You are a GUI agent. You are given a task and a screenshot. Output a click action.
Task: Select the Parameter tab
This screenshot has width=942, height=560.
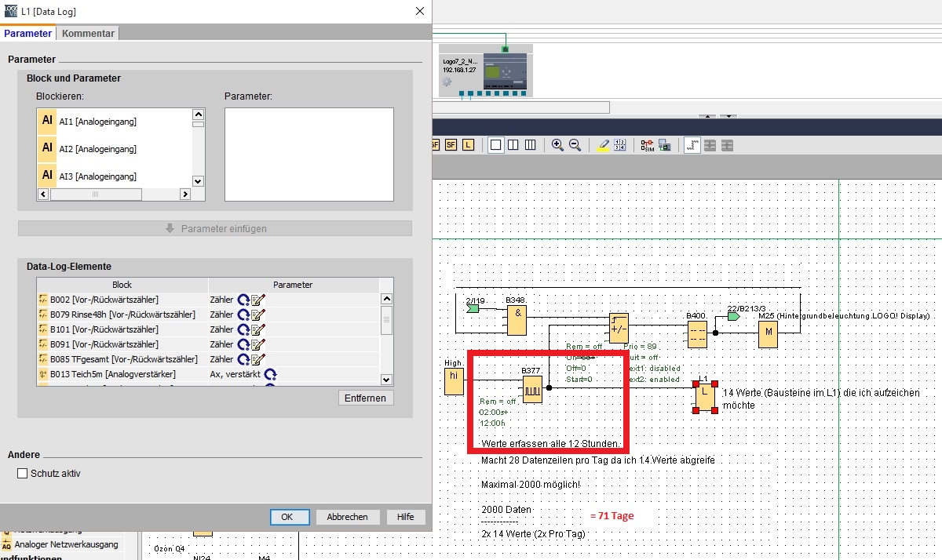(27, 33)
